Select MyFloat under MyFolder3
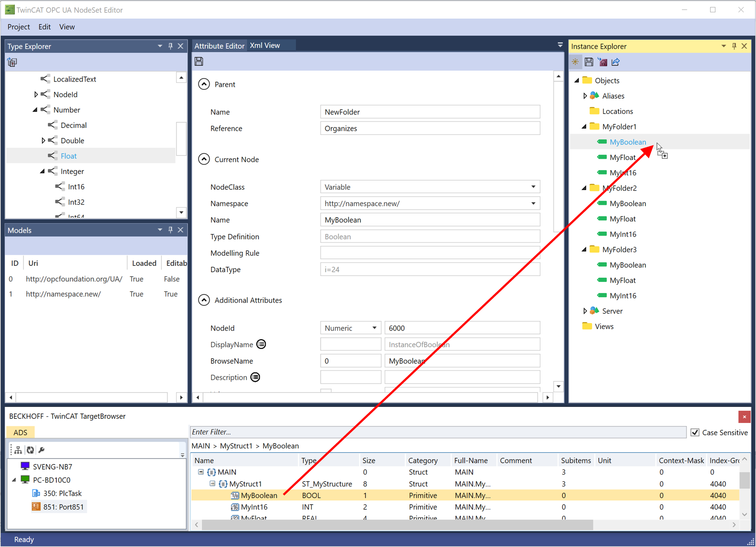Screen dimensions: 756x547 pos(623,280)
